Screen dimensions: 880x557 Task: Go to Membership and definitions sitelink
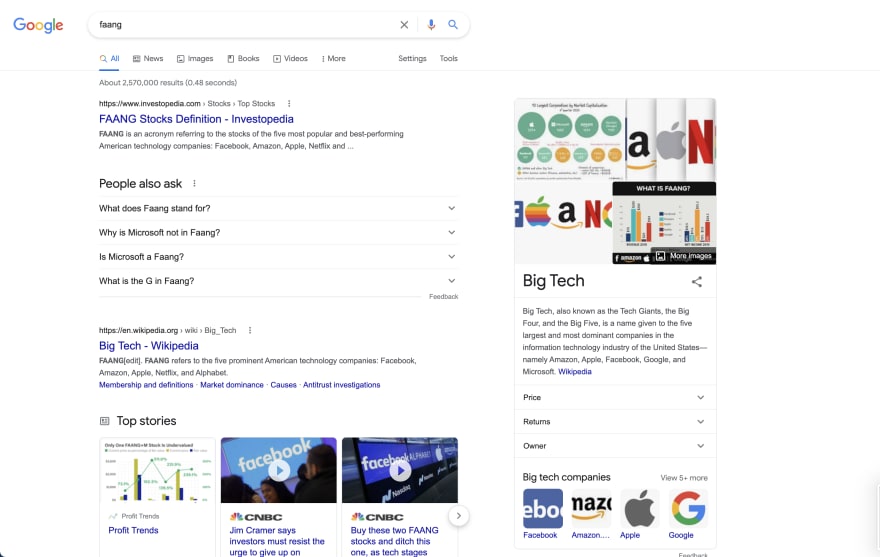[146, 385]
